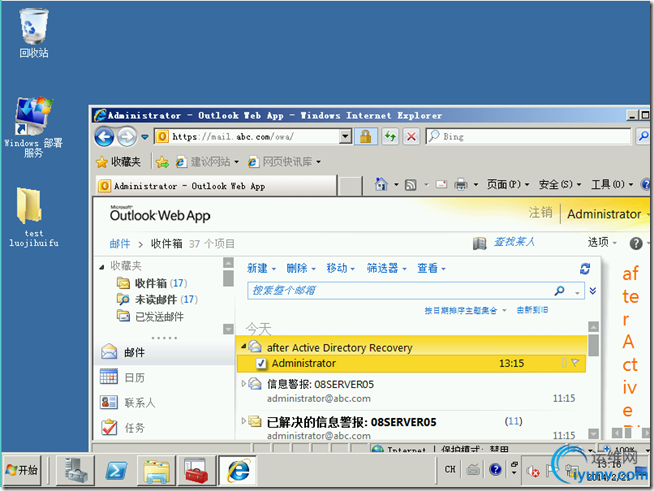
Task: Click the search magnifier in mailbox search
Action: click(x=560, y=290)
